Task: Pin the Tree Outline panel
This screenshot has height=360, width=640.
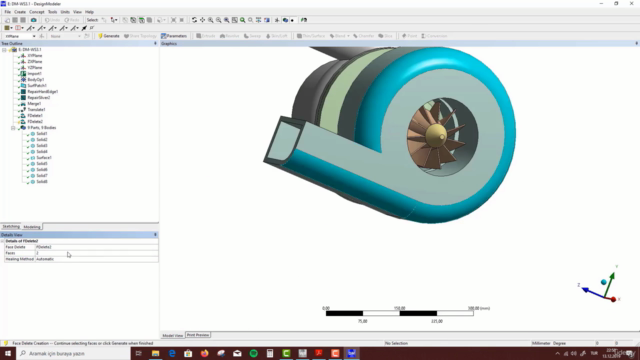Action: coord(155,43)
